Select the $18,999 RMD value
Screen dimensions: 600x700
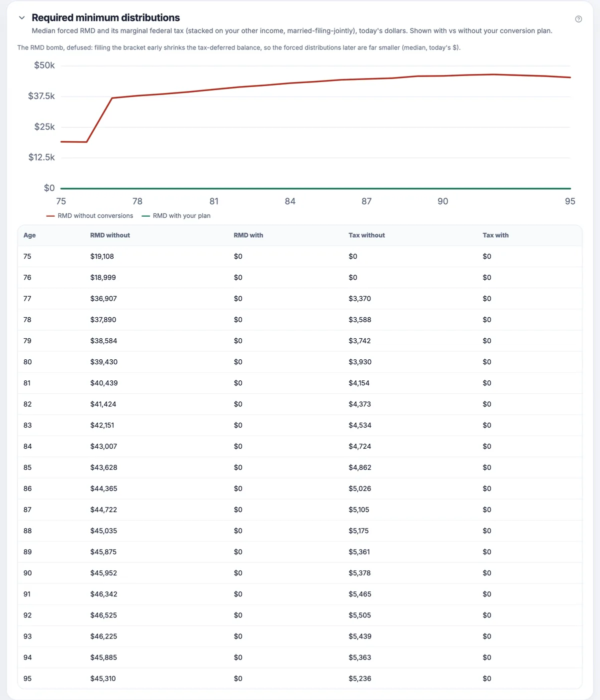[103, 277]
